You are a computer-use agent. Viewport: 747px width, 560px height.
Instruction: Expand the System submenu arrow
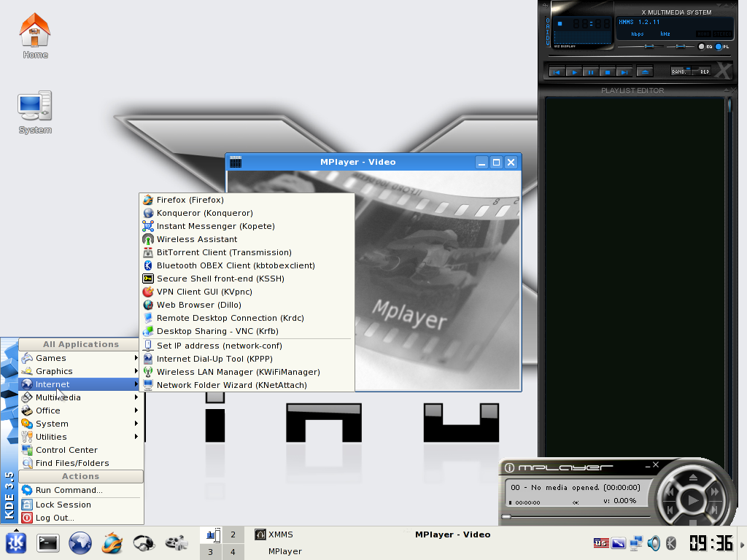click(136, 424)
